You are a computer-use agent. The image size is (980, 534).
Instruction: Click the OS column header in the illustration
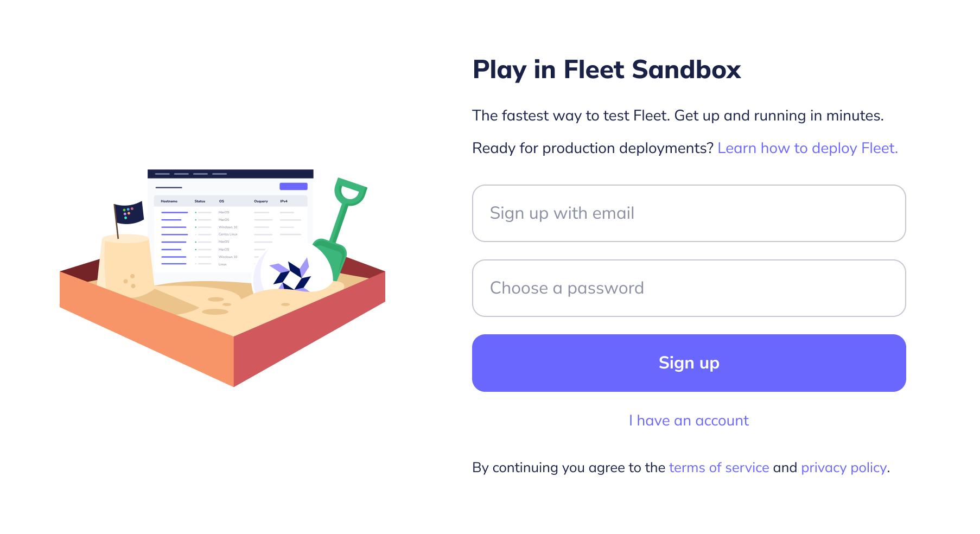coord(222,201)
